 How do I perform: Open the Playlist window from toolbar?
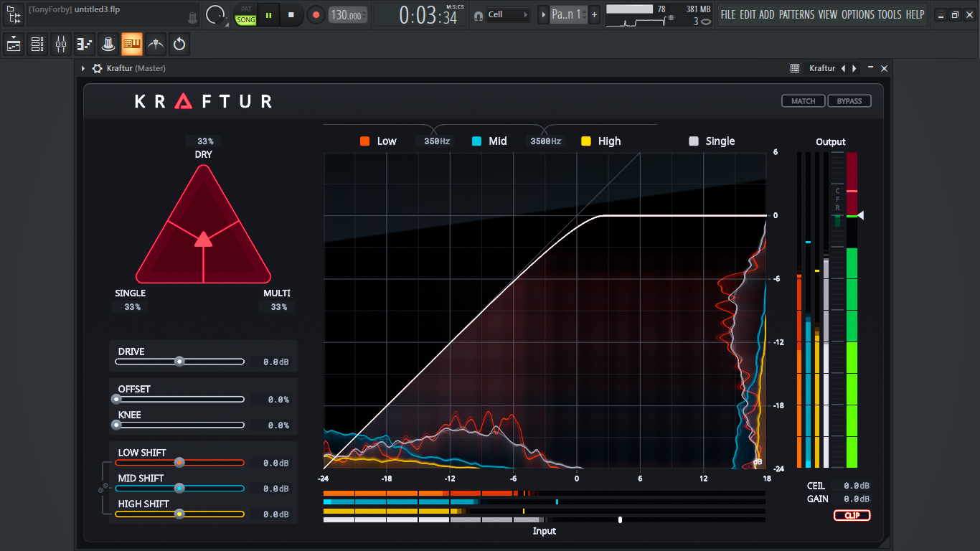click(14, 44)
